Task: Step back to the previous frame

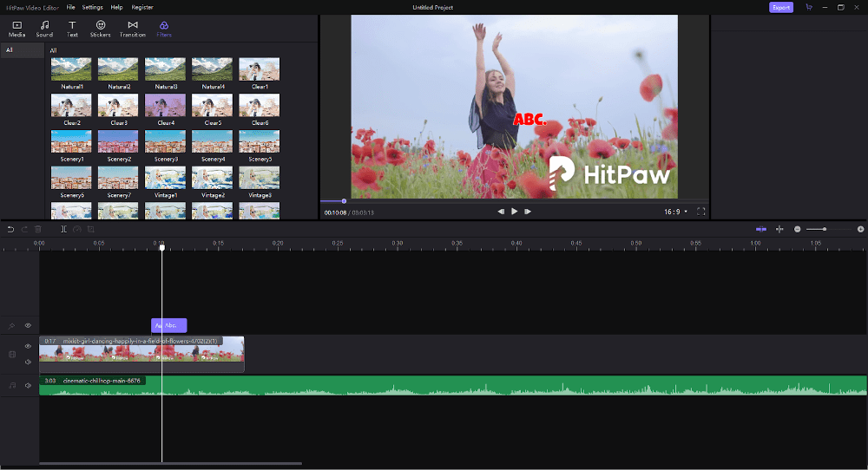Action: tap(501, 212)
